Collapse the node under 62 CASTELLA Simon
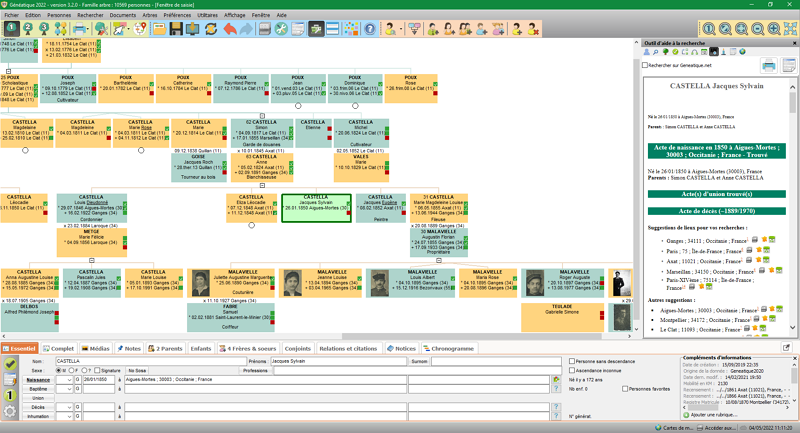Viewport: 800px width, 433px height. pyautogui.click(x=262, y=116)
